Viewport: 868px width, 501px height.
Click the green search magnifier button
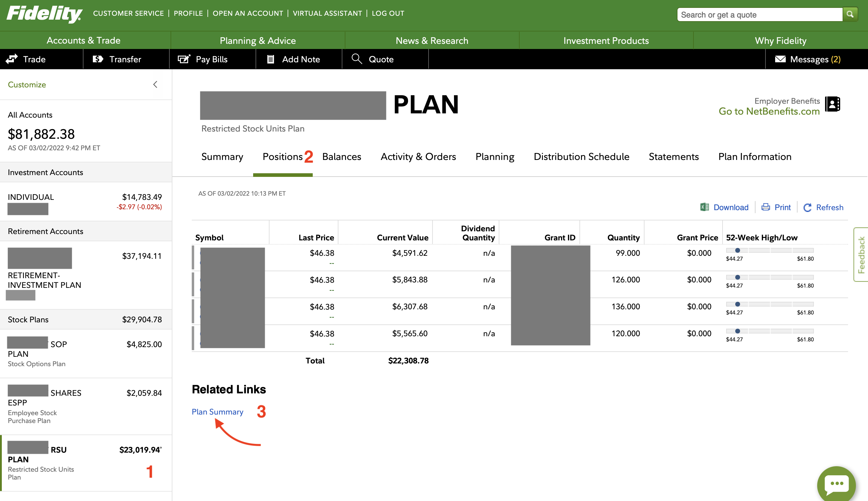coord(850,15)
